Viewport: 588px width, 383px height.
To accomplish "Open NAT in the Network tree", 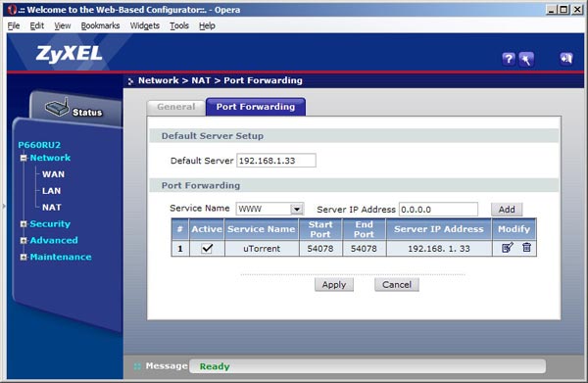I will (52, 208).
